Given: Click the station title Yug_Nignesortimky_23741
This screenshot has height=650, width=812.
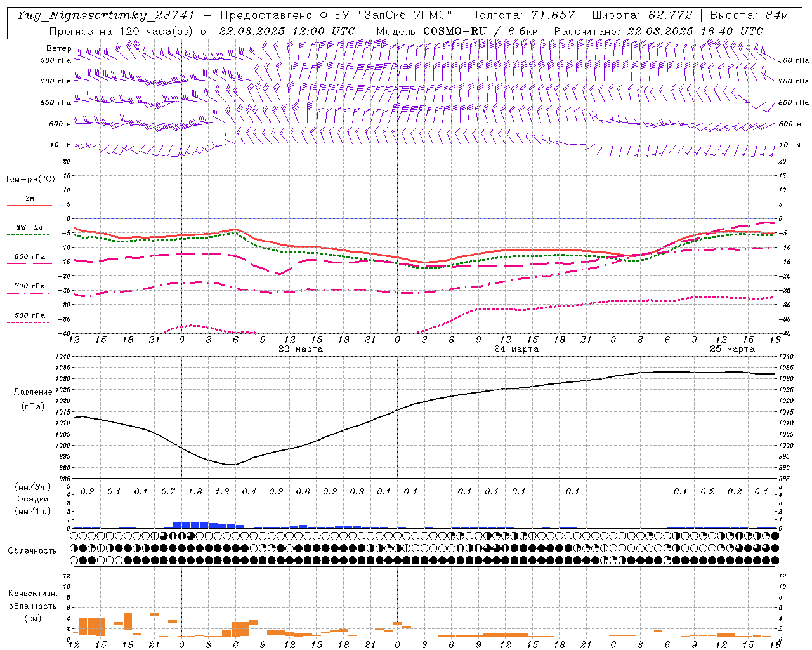Looking at the screenshot, I should point(106,15).
